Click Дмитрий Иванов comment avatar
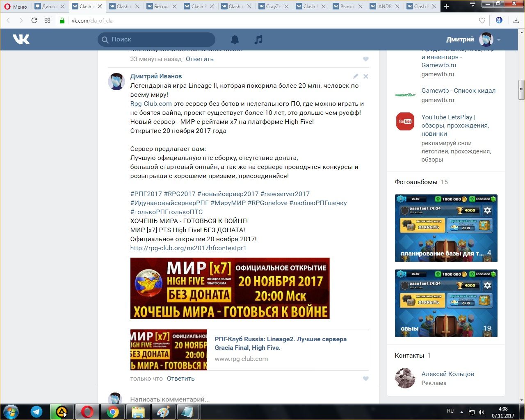 click(x=116, y=82)
